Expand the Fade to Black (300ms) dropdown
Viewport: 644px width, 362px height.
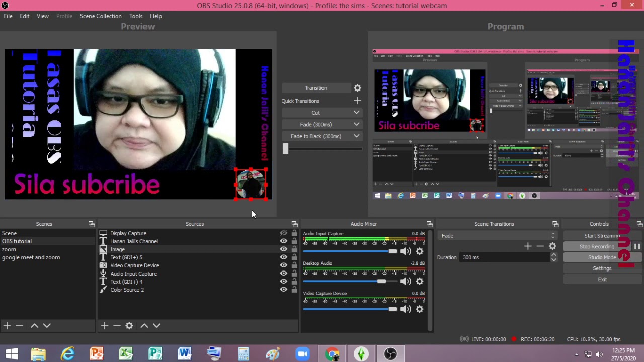click(356, 136)
